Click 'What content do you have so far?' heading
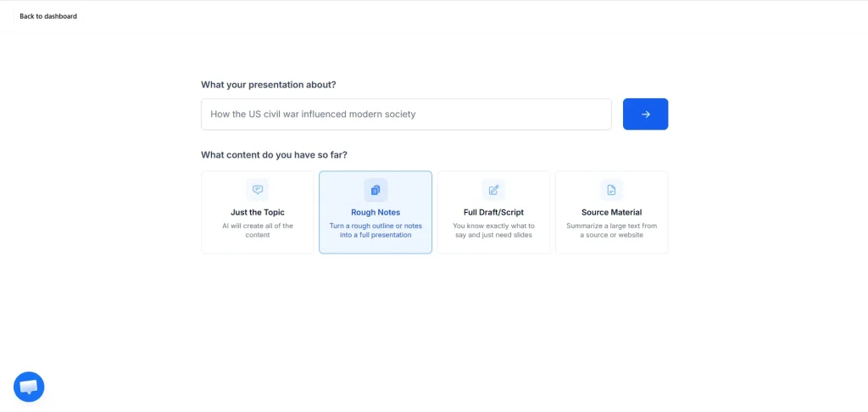 [x=274, y=154]
